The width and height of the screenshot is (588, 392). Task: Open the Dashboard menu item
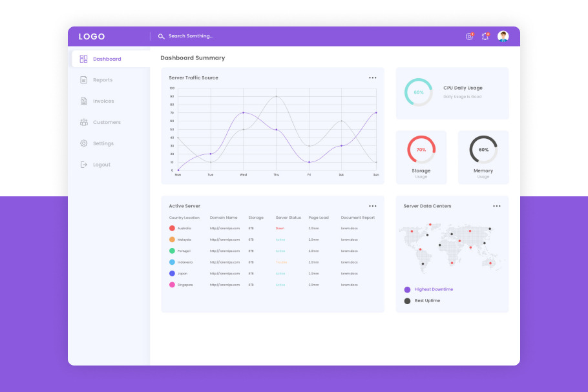pyautogui.click(x=107, y=59)
